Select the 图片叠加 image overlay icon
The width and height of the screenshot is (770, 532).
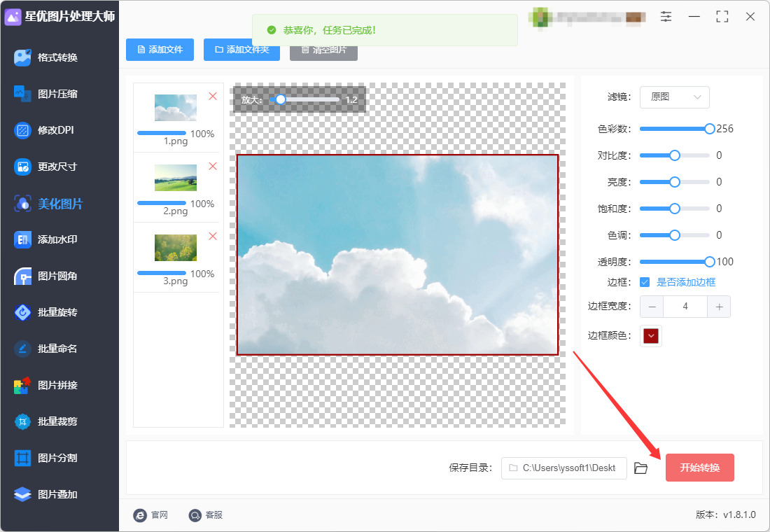[x=22, y=494]
